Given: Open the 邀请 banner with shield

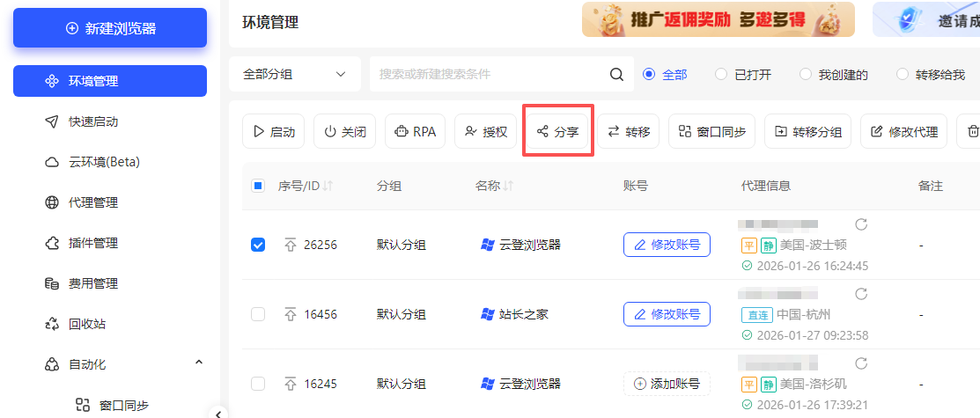Looking at the screenshot, I should (926, 19).
